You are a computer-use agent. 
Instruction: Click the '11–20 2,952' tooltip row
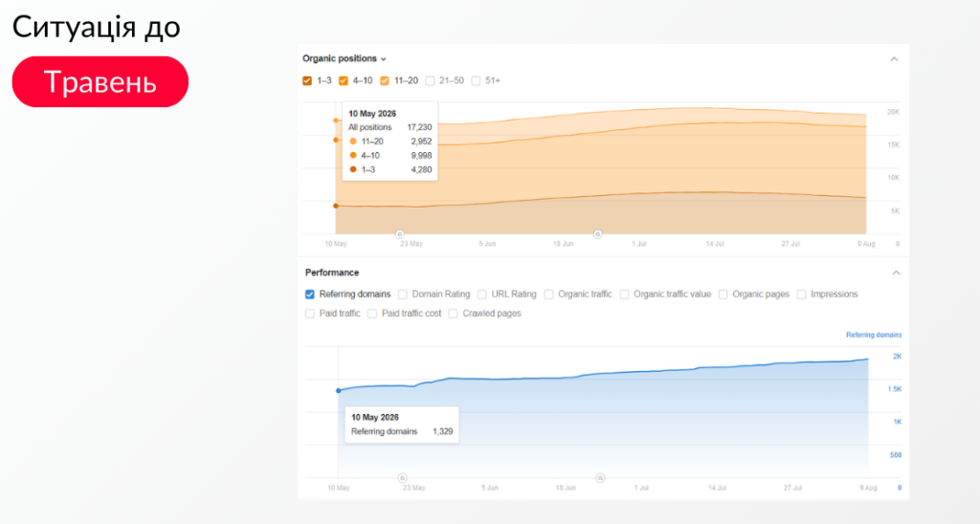pyautogui.click(x=390, y=142)
